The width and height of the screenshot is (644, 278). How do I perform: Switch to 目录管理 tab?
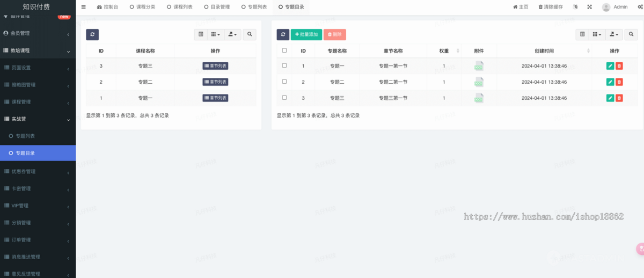pyautogui.click(x=217, y=7)
